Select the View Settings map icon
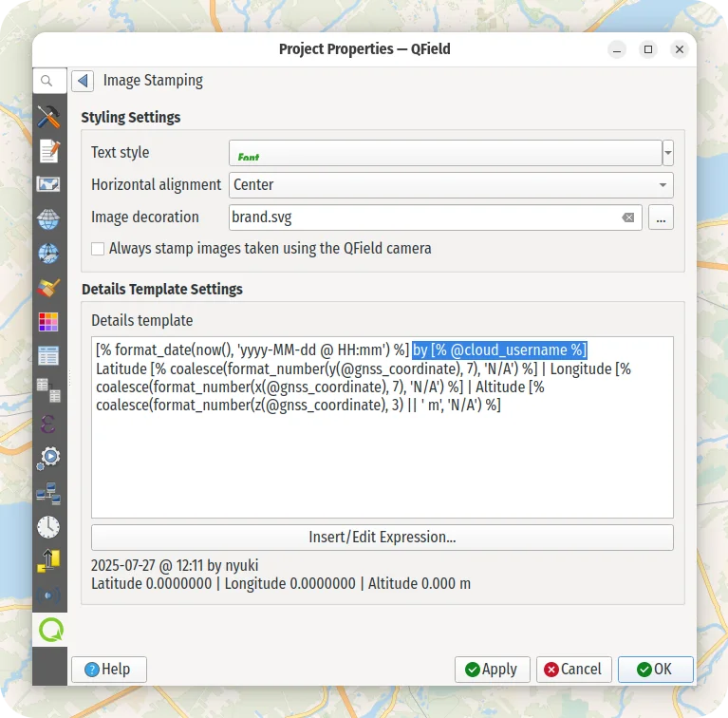 (48, 184)
